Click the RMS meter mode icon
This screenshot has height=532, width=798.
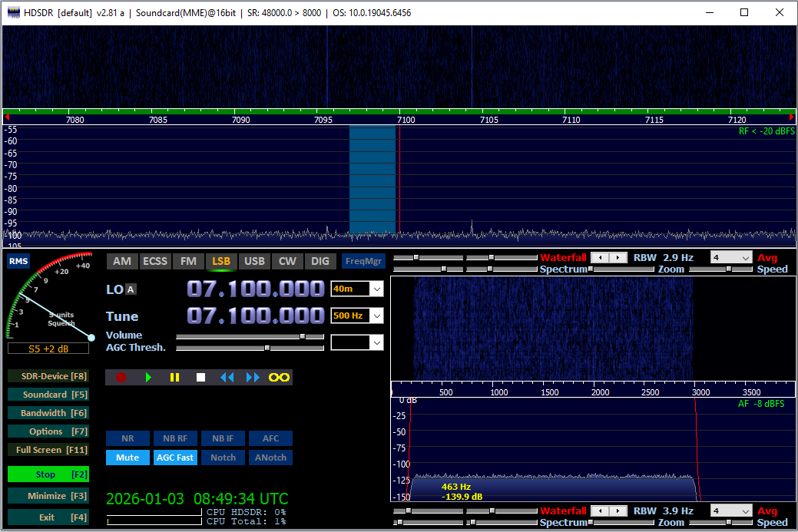18,262
